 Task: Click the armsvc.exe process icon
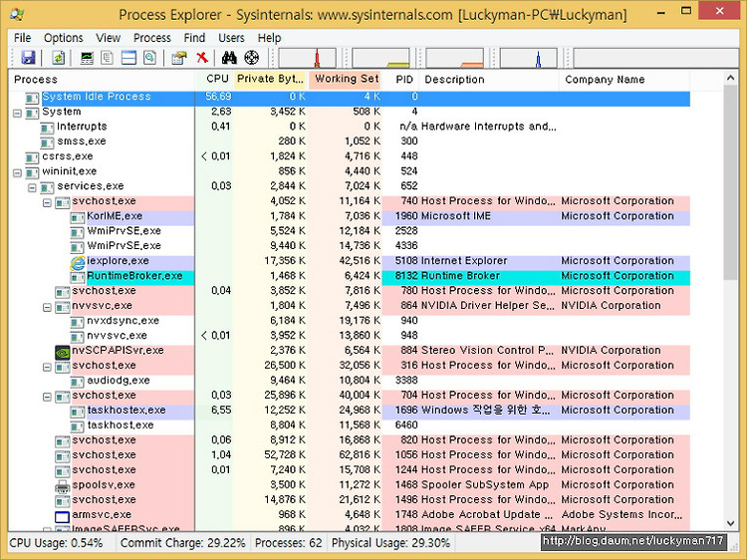pyautogui.click(x=63, y=516)
